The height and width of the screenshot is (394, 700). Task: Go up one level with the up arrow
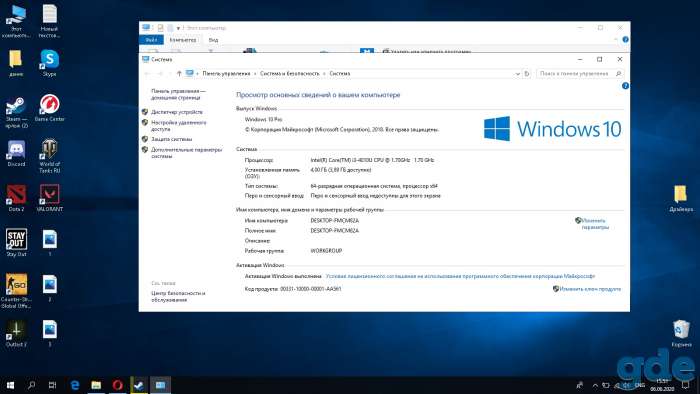click(179, 74)
